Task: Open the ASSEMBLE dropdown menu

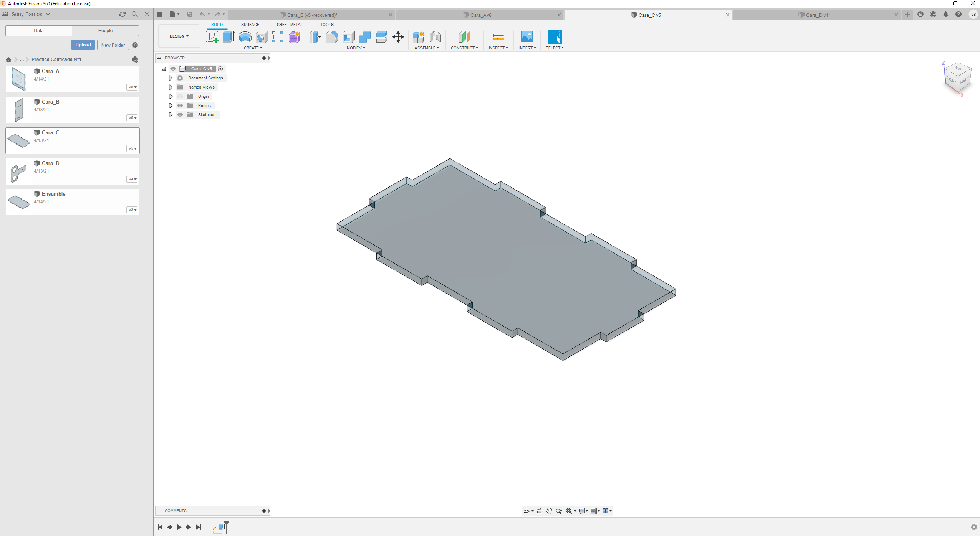Action: pyautogui.click(x=427, y=48)
